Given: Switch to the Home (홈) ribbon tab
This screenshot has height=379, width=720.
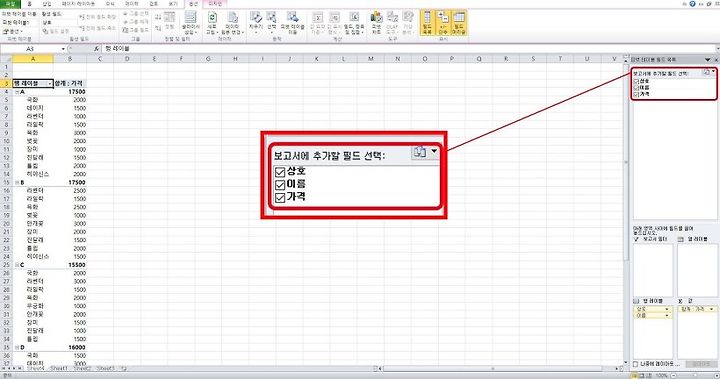Looking at the screenshot, I should pos(30,4).
